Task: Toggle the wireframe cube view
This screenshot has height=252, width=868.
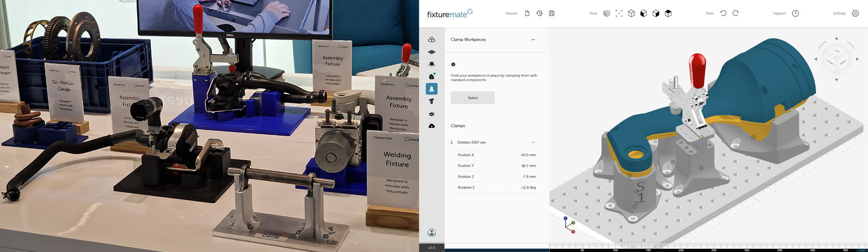Action: pyautogui.click(x=631, y=14)
